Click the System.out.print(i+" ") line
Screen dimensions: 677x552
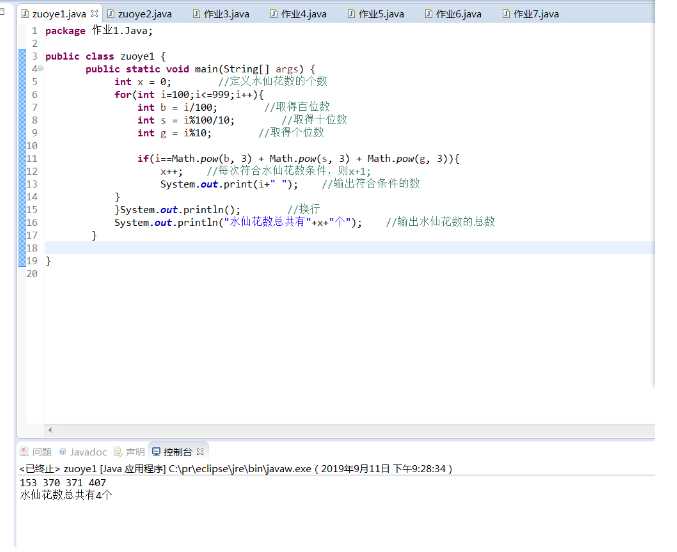[229, 184]
